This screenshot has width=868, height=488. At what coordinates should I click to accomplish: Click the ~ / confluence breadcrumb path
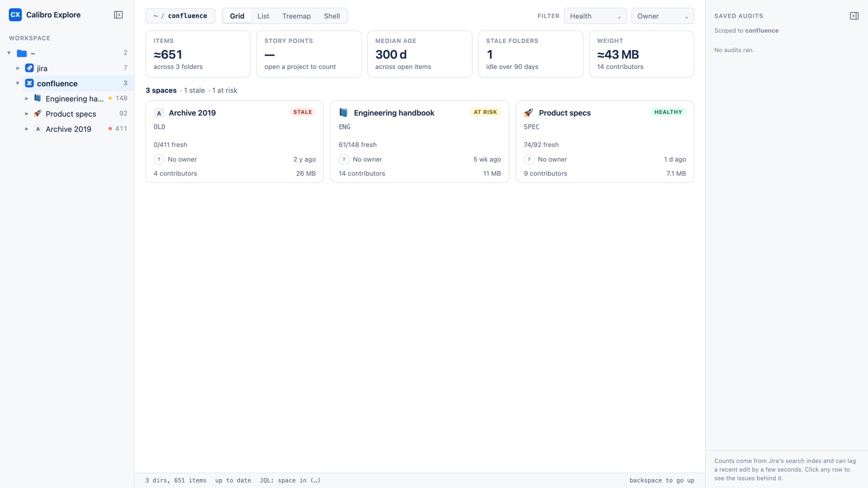tap(180, 16)
